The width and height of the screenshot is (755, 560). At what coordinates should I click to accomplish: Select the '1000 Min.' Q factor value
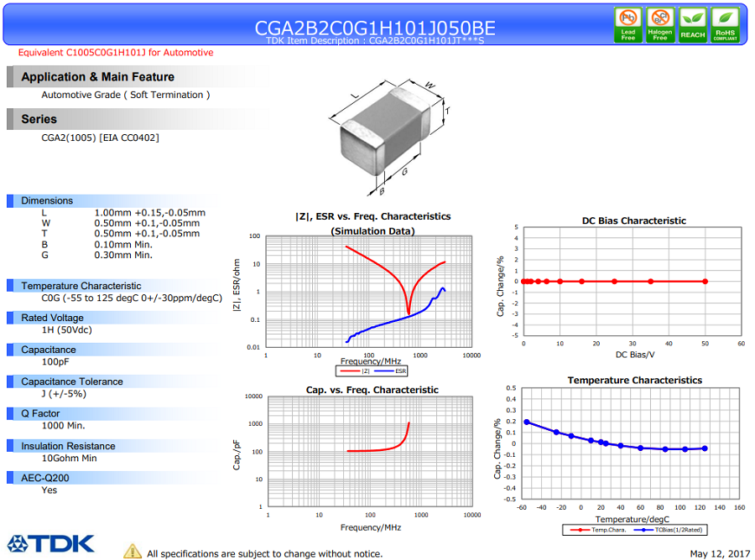click(x=63, y=426)
